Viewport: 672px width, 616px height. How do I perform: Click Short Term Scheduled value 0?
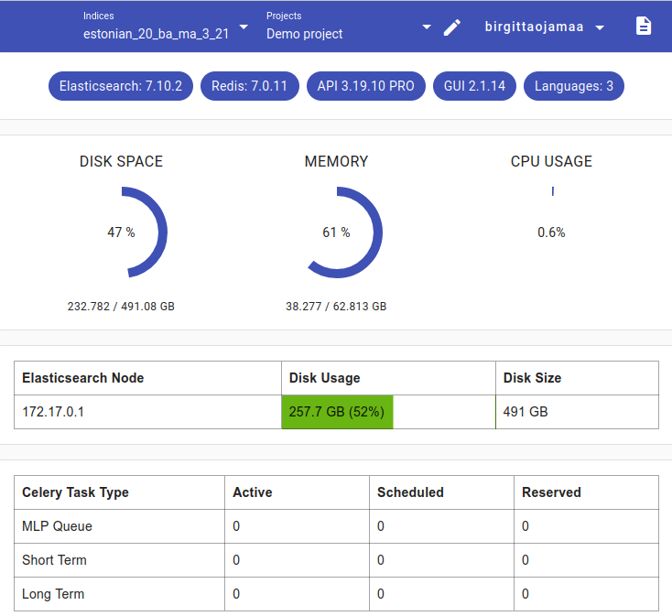point(381,560)
